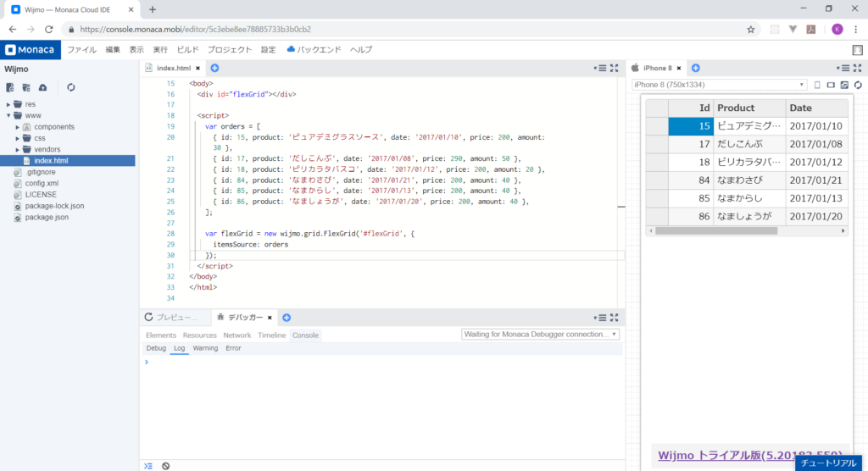Image resolution: width=868 pixels, height=471 pixels.
Task: Maximize the preview pane
Action: click(858, 68)
